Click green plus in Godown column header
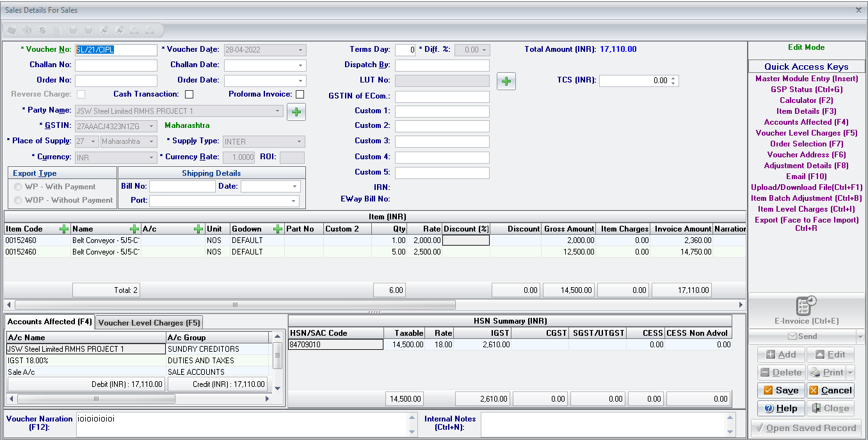868x440 pixels. (278, 229)
